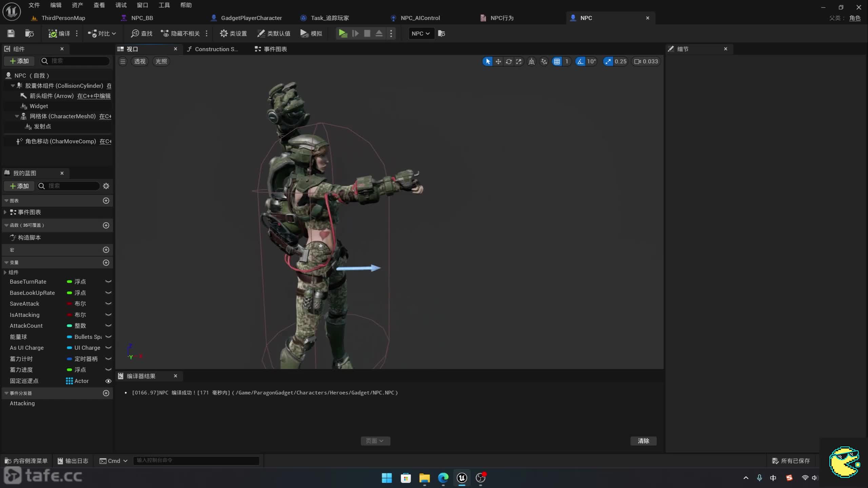
Task: Toggle surface snapping icon
Action: click(544, 61)
